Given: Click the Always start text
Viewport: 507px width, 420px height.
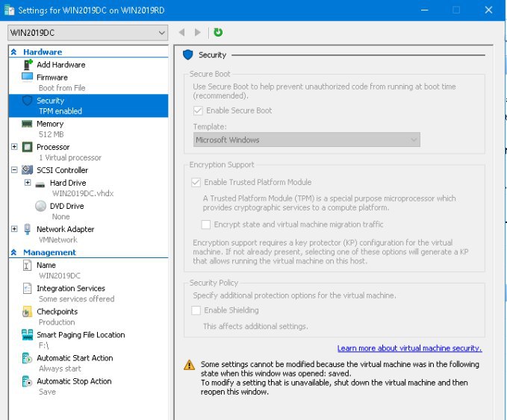Looking at the screenshot, I should coord(60,369).
